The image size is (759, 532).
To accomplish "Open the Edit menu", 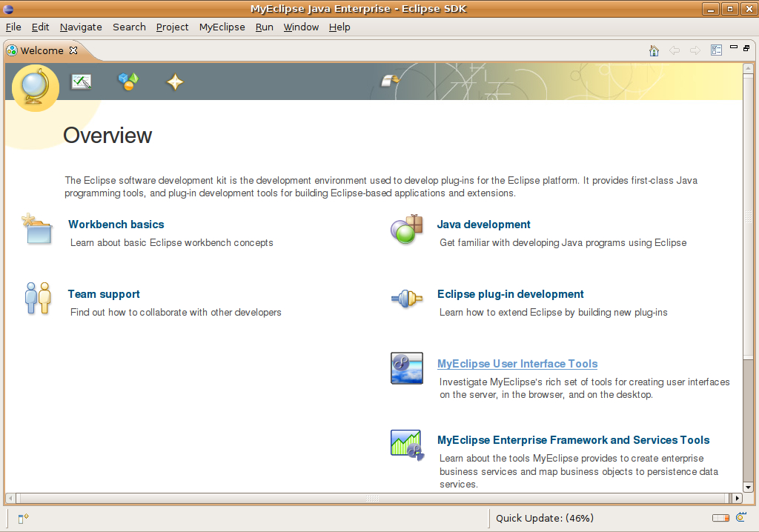I will (x=40, y=27).
